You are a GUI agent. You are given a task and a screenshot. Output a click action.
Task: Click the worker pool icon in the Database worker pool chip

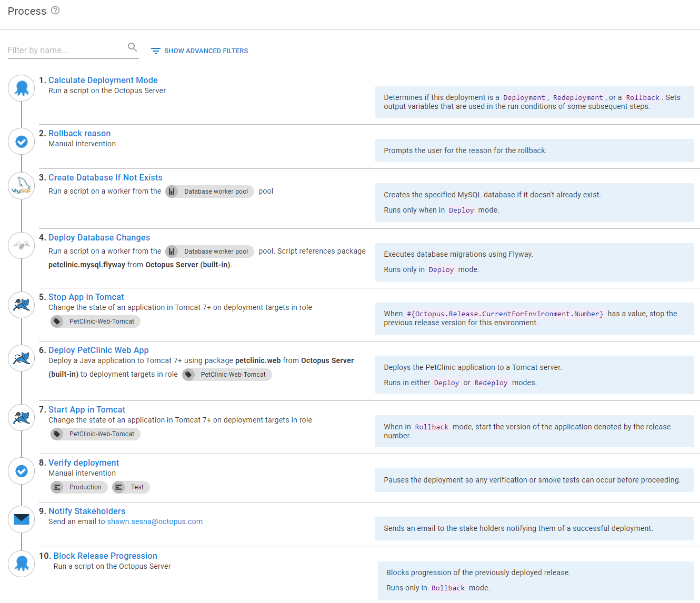(172, 191)
